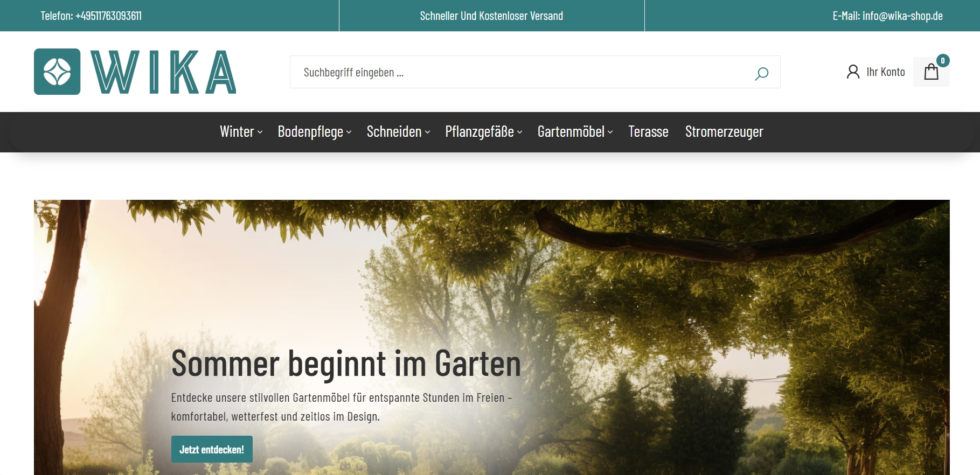Expand the Gartenmöbel dropdown arrow
The height and width of the screenshot is (475, 980).
(610, 132)
